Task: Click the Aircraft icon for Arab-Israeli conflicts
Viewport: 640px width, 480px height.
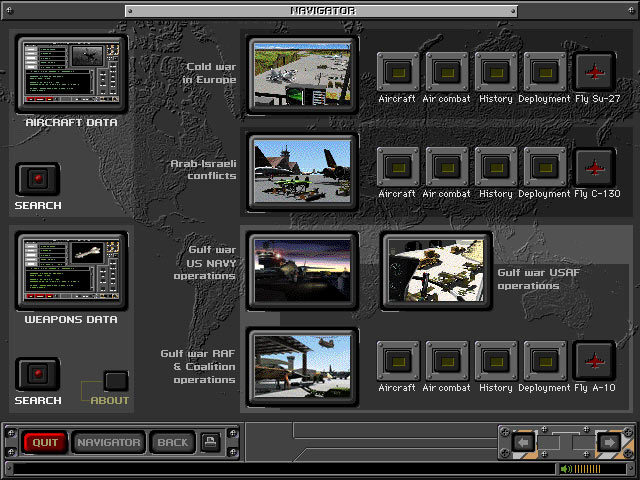Action: [x=398, y=168]
